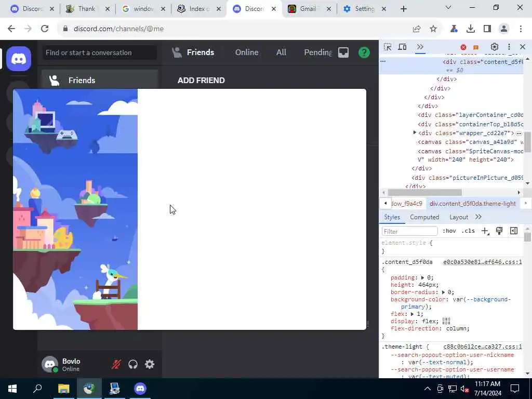Click elements panel horizontal scrollbar
The image size is (532, 399).
click(x=425, y=193)
